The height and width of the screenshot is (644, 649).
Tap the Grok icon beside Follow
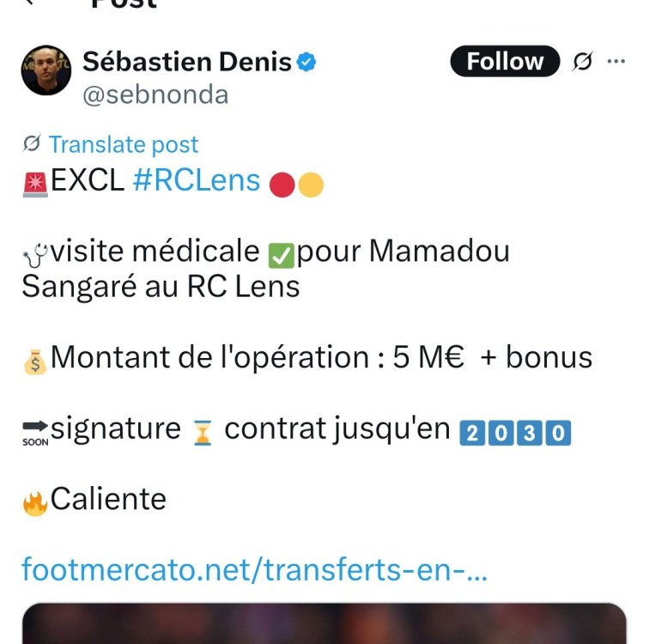click(583, 62)
